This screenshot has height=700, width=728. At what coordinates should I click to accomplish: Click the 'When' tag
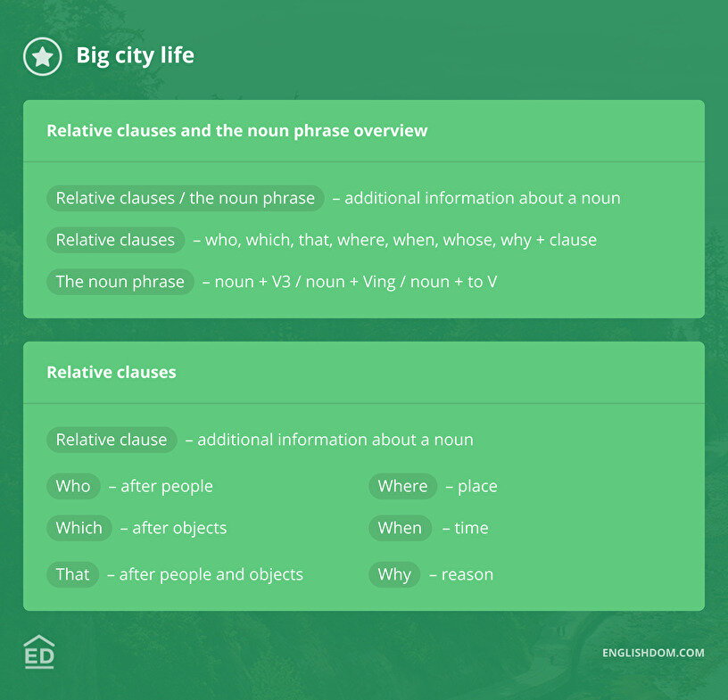coord(400,528)
